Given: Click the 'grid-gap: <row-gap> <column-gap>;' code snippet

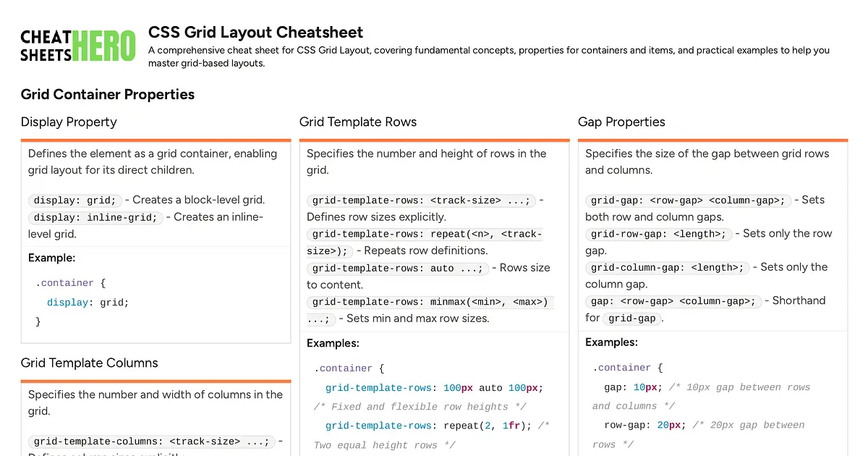Looking at the screenshot, I should [688, 200].
